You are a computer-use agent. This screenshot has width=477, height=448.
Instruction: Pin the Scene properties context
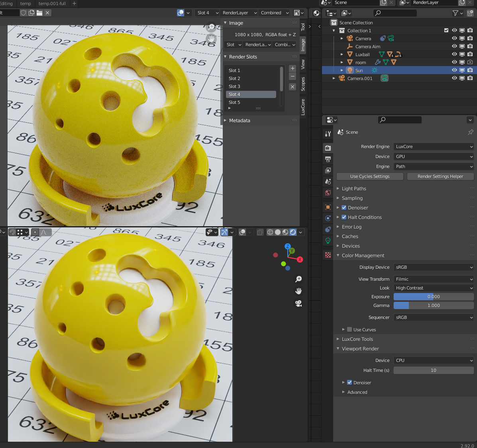click(x=471, y=132)
